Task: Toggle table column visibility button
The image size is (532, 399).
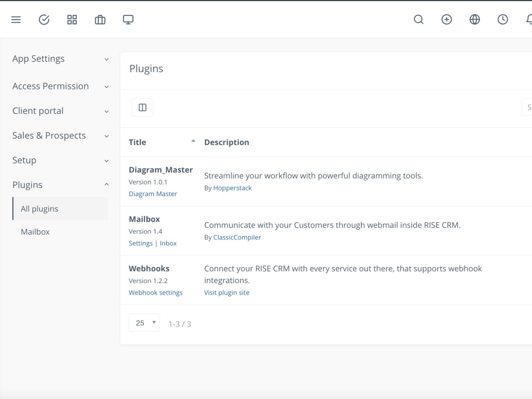Action: (x=143, y=107)
